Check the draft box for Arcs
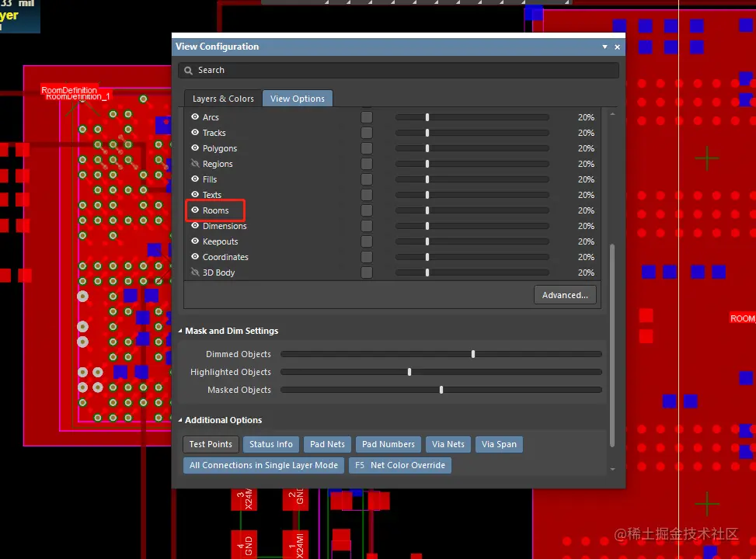 (x=367, y=117)
